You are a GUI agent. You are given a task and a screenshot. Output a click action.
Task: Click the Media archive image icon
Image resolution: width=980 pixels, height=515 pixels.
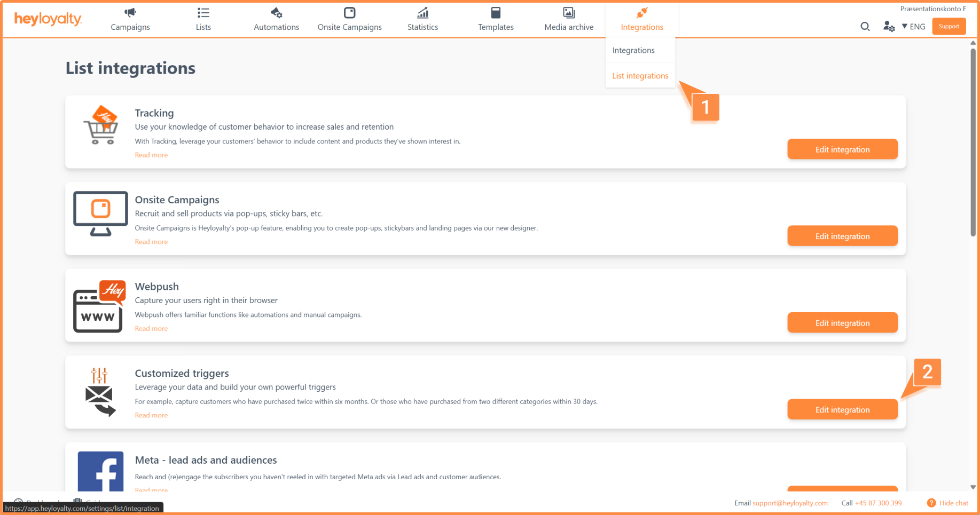tap(569, 13)
